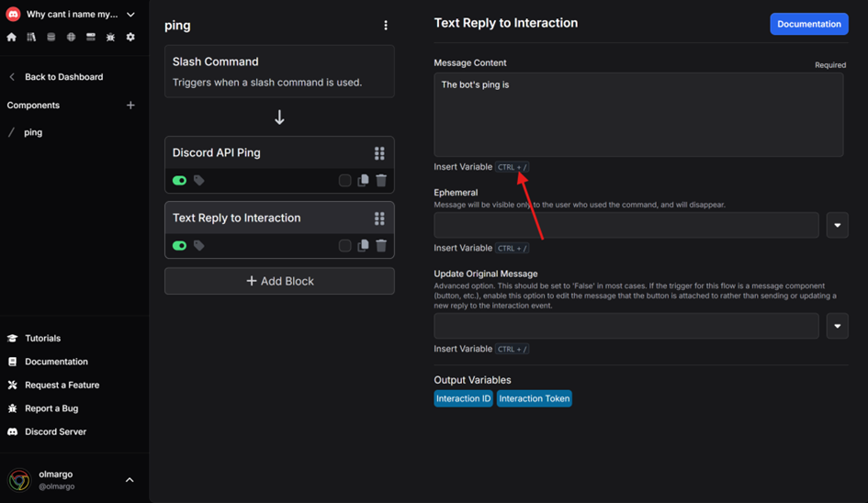The width and height of the screenshot is (868, 503).
Task: Click the Components section heading
Action: coord(33,106)
